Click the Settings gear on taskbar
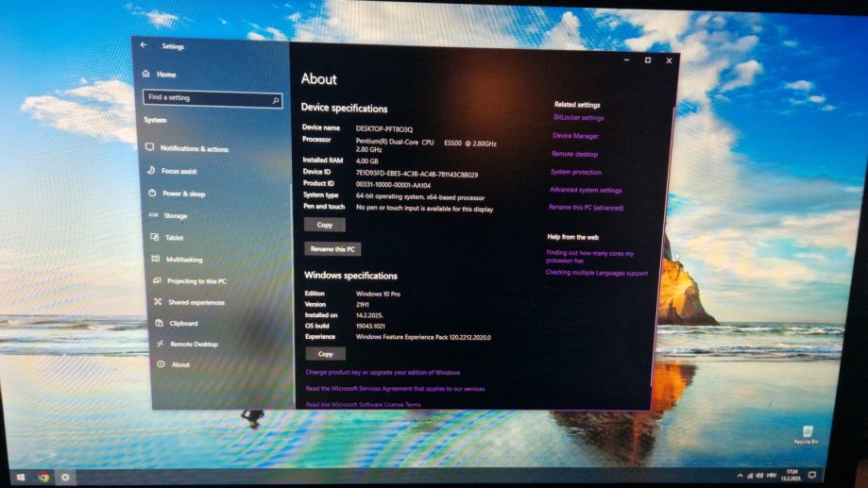Screen dimensions: 868x488 [65, 477]
